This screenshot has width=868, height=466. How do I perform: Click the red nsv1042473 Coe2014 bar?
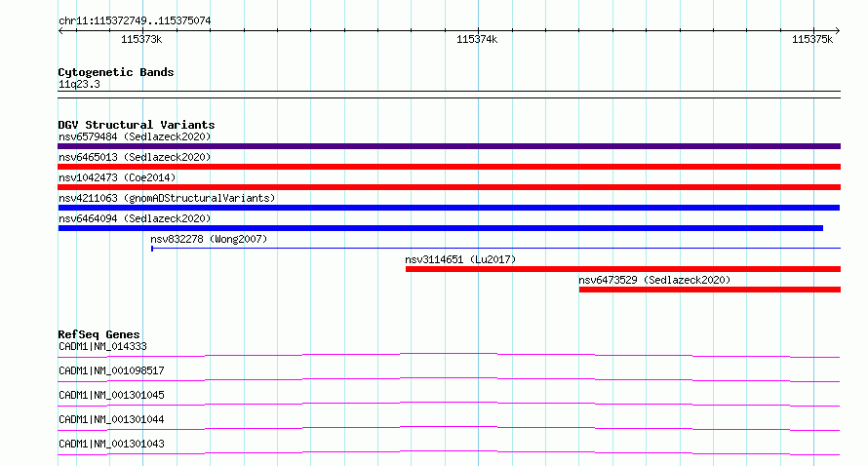point(449,187)
